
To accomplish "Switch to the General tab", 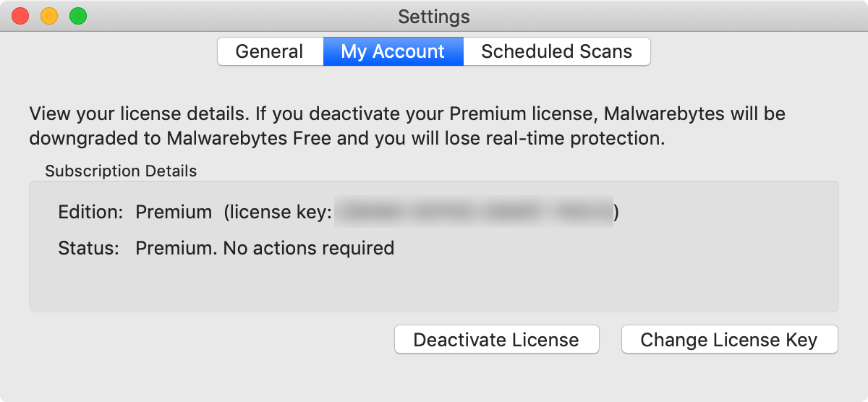I will pyautogui.click(x=270, y=51).
